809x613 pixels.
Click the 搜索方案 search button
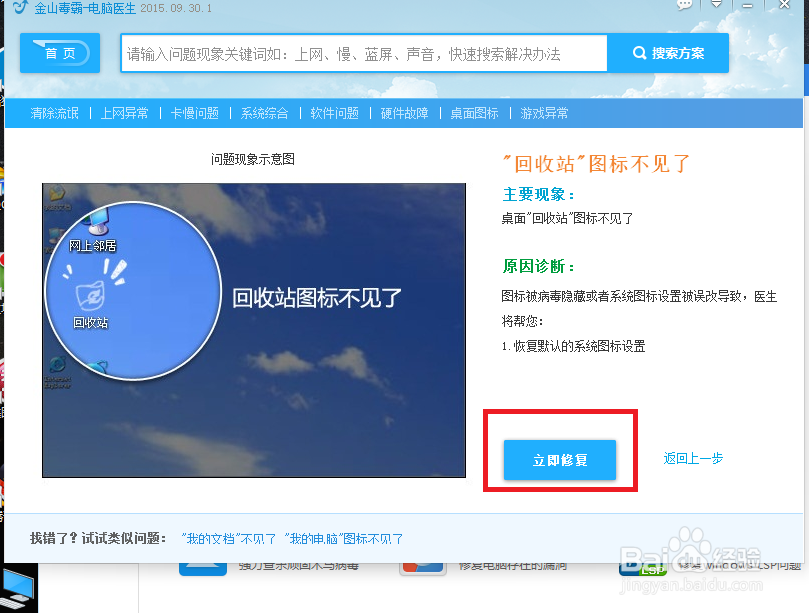pos(668,53)
